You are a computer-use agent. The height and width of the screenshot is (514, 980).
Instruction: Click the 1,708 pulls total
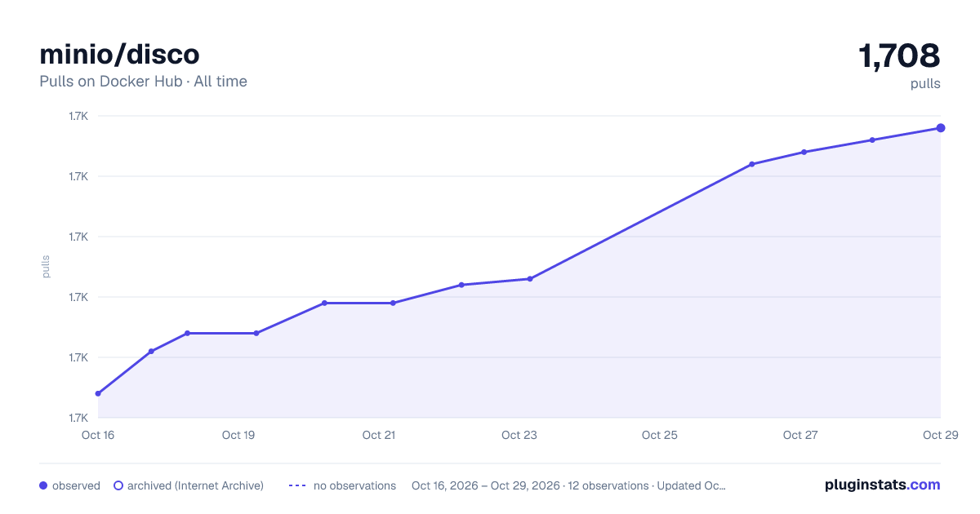(x=899, y=55)
